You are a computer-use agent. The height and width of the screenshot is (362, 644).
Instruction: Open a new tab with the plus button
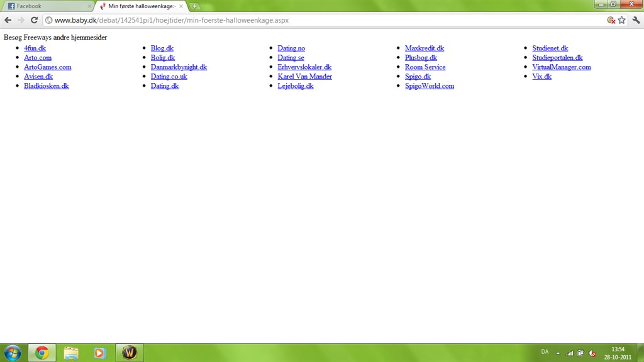pos(195,6)
